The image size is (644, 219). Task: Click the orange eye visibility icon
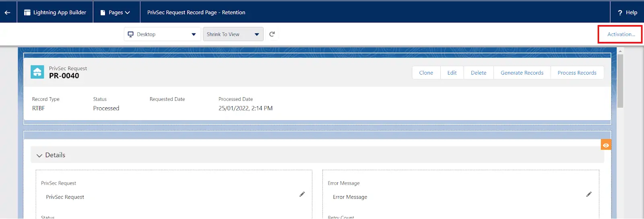[x=606, y=145]
